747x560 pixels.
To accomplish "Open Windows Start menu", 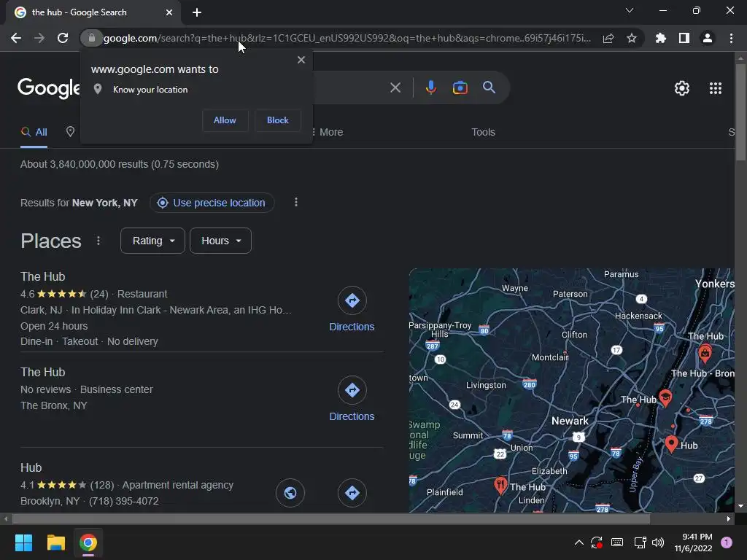I will (23, 542).
